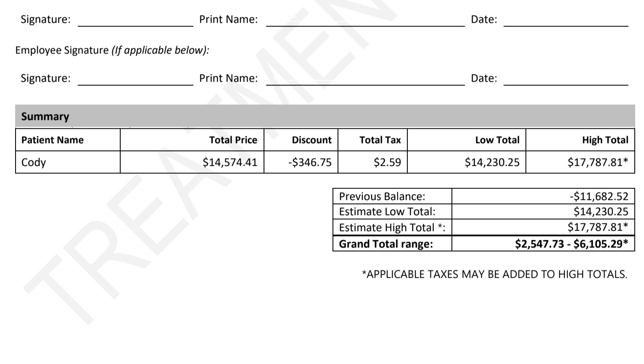Click the employee Print Name line

[365, 79]
